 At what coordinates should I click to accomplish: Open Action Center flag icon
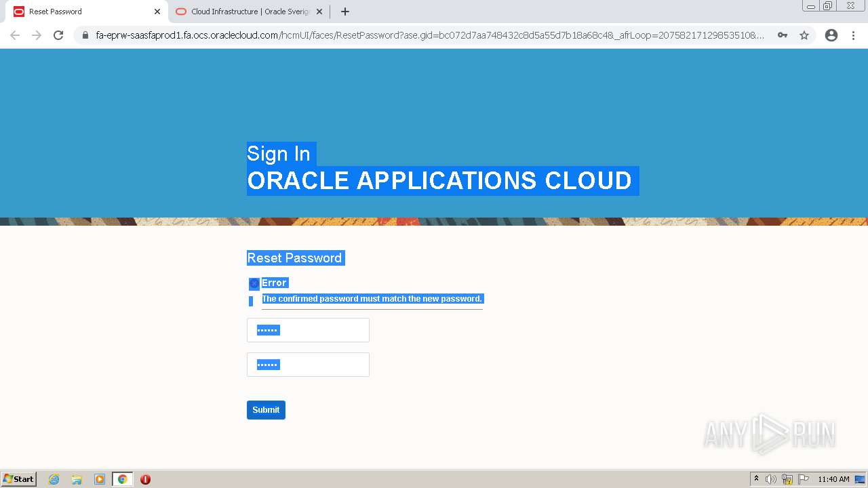tap(804, 479)
